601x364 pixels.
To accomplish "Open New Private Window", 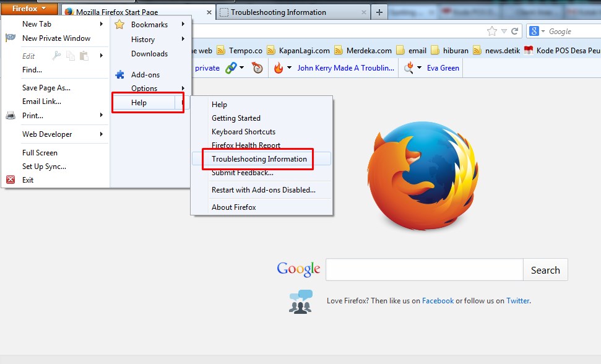I will click(56, 38).
